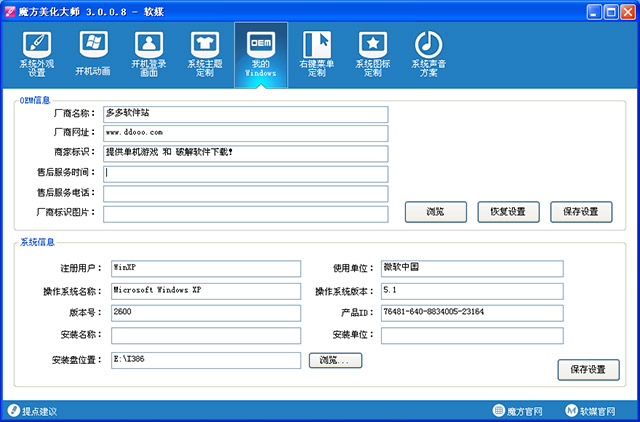Open 右键菜单定制 context menu section
Viewport: 640px width, 422px height.
coord(317,54)
